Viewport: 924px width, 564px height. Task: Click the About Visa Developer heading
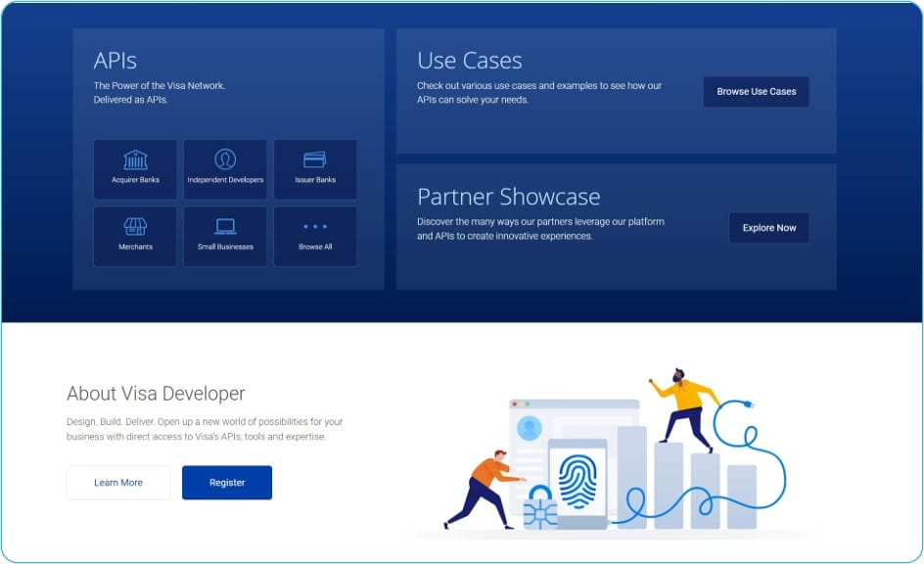156,394
